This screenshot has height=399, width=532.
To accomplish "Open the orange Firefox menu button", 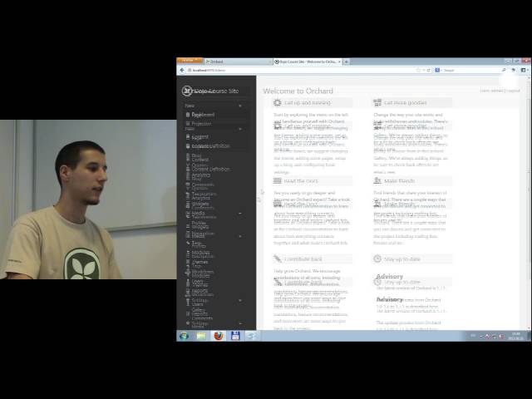I will pyautogui.click(x=190, y=61).
